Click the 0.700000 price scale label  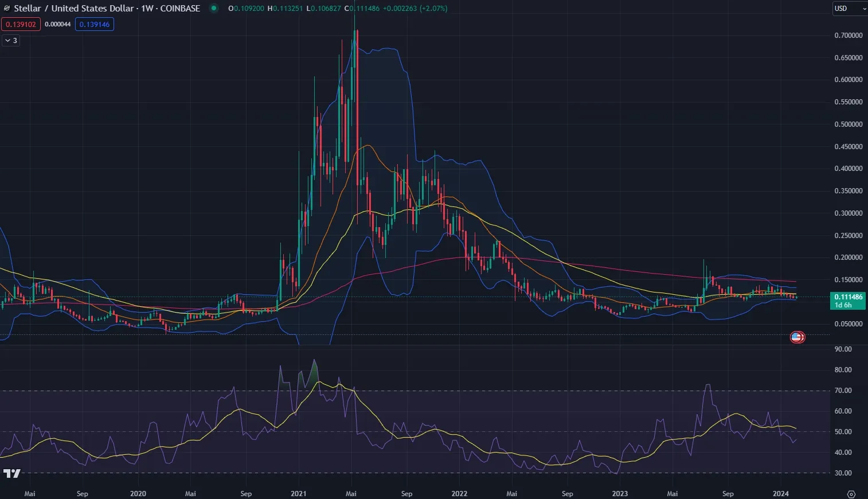[849, 36]
